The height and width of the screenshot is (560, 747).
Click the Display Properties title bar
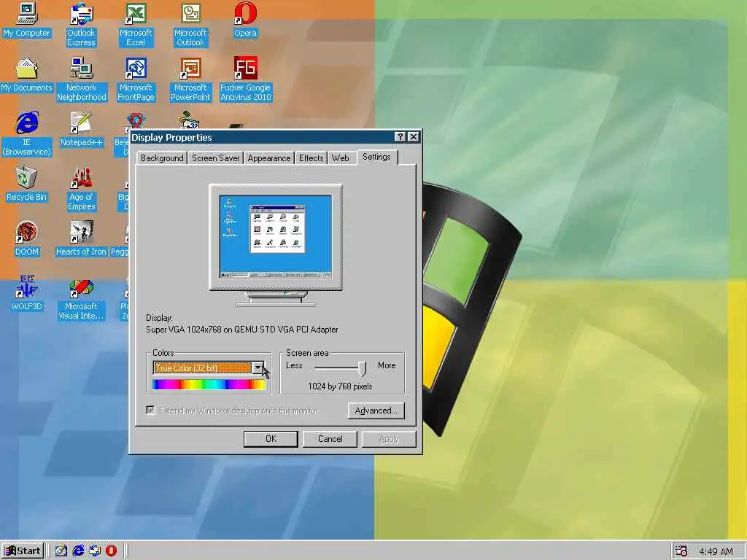pos(262,137)
